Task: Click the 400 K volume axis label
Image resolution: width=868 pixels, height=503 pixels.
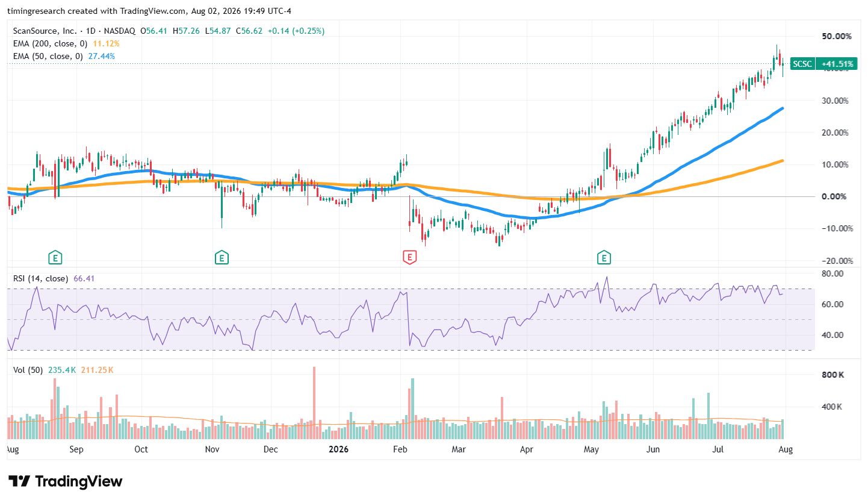Action: tap(833, 407)
